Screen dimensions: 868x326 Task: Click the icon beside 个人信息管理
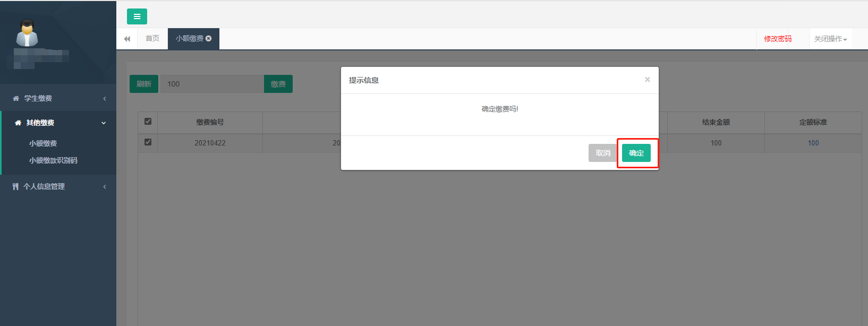click(15, 186)
